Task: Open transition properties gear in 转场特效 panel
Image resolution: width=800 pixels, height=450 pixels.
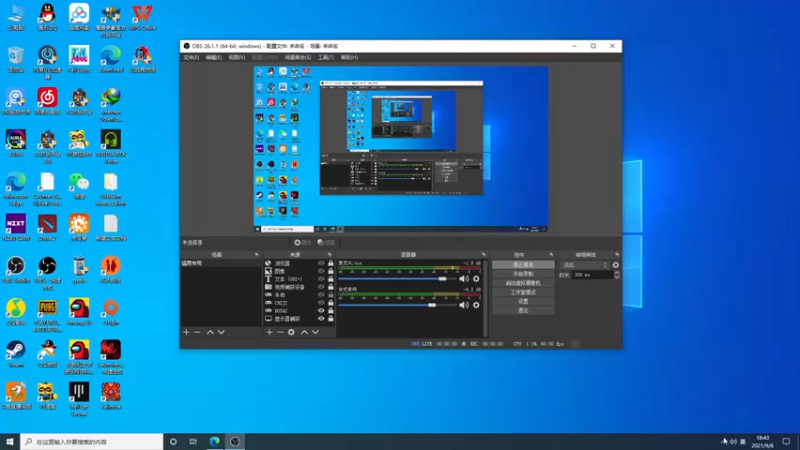Action: (616, 265)
